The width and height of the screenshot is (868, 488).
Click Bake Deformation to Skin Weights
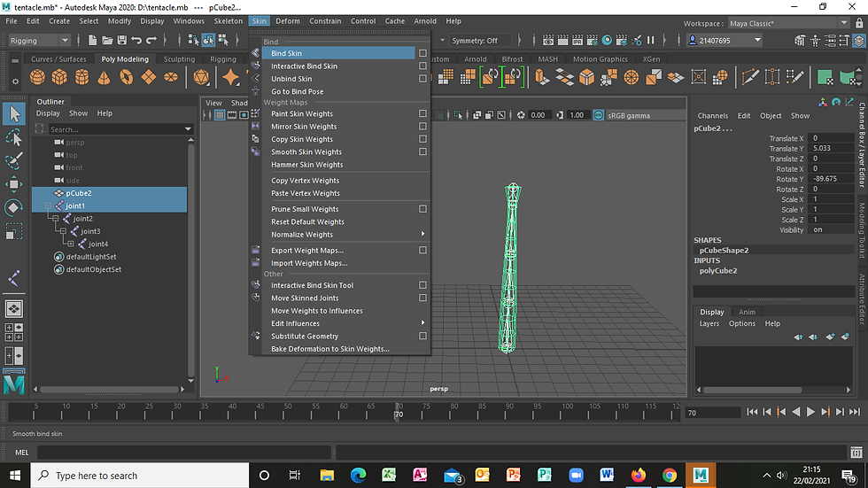click(329, 349)
